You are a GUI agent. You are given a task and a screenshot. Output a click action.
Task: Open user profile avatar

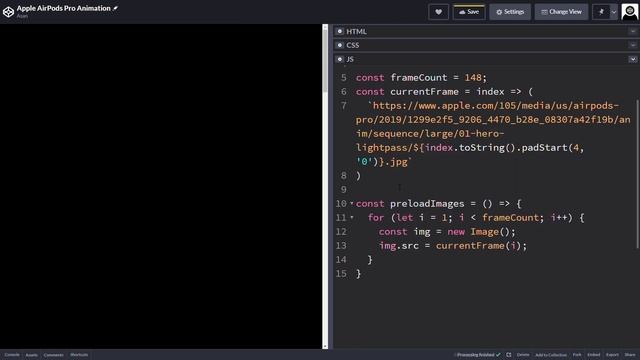click(630, 11)
